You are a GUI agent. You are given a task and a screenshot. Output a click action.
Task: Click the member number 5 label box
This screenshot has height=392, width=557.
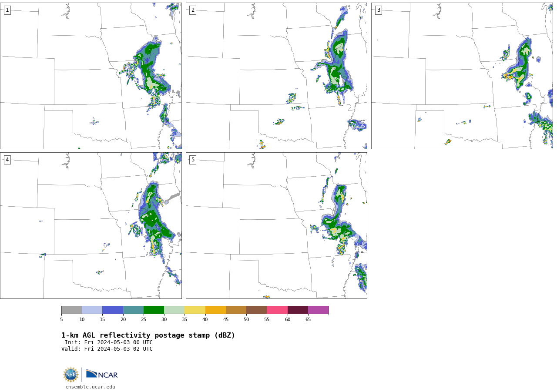193,160
